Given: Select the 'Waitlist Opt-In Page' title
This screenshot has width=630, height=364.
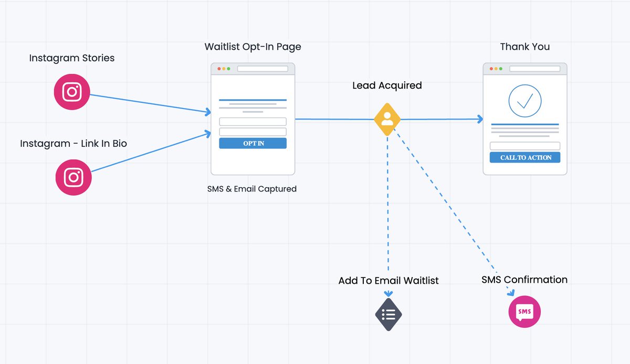Looking at the screenshot, I should [253, 47].
